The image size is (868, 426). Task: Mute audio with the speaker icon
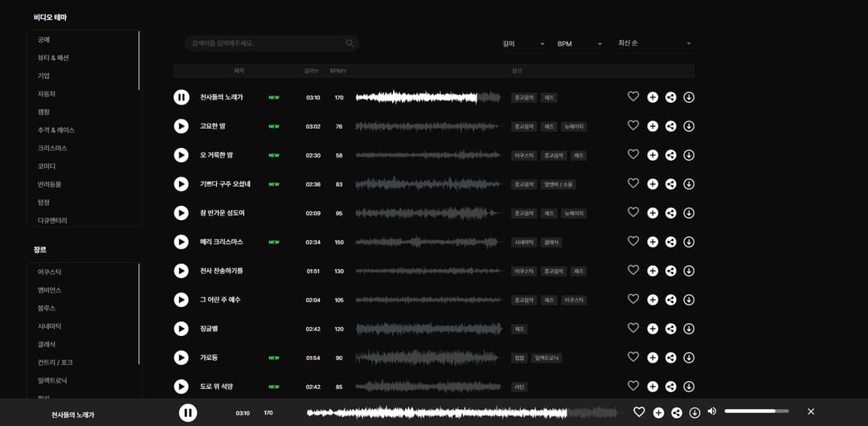712,412
